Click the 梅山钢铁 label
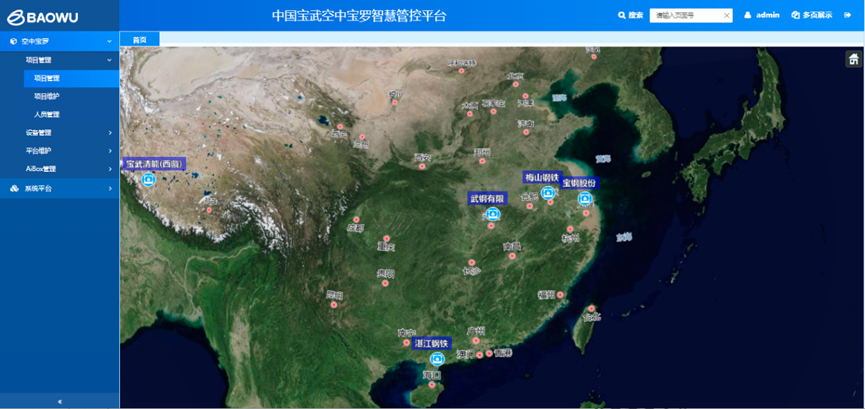Viewport: 865px width, 409px height. [x=542, y=177]
